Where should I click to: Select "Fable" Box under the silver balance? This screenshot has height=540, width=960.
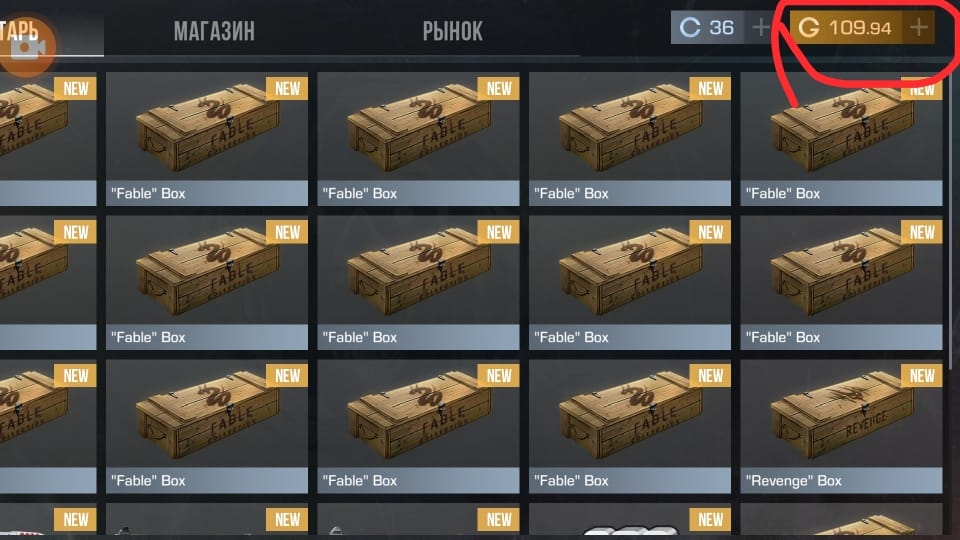pyautogui.click(x=630, y=139)
